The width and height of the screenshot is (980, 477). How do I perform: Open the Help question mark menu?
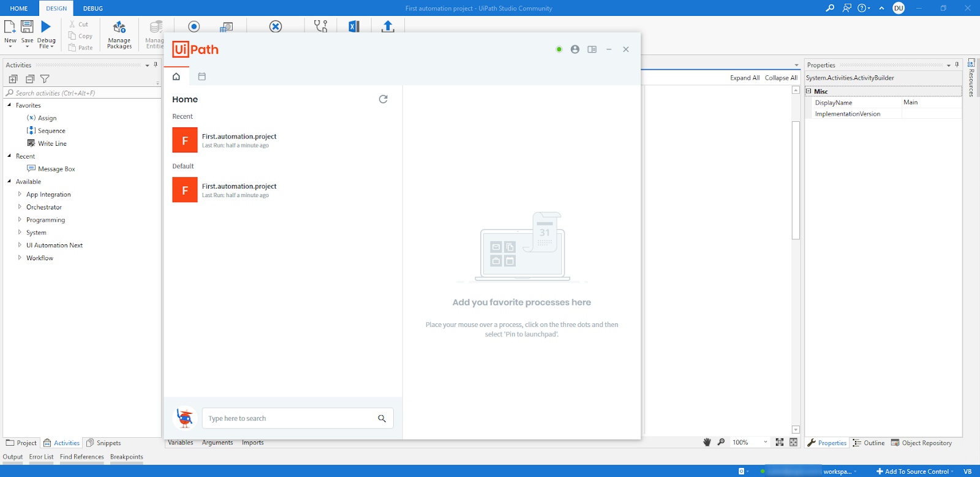(864, 8)
